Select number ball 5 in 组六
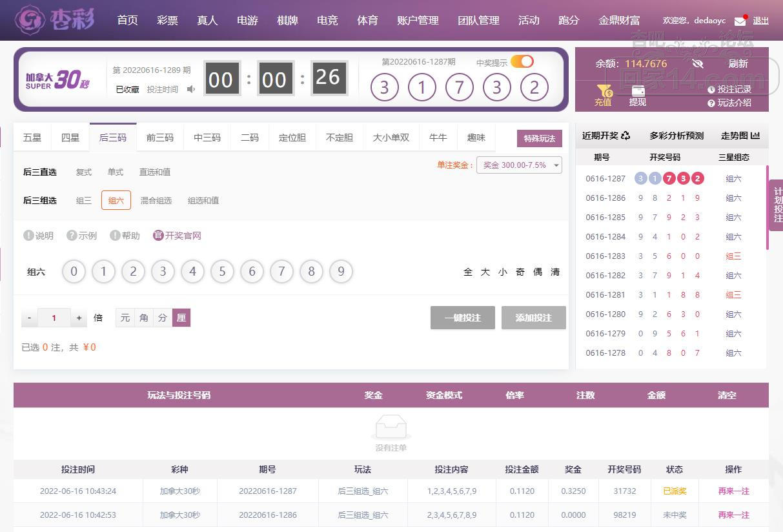This screenshot has height=532, width=783. (x=222, y=272)
